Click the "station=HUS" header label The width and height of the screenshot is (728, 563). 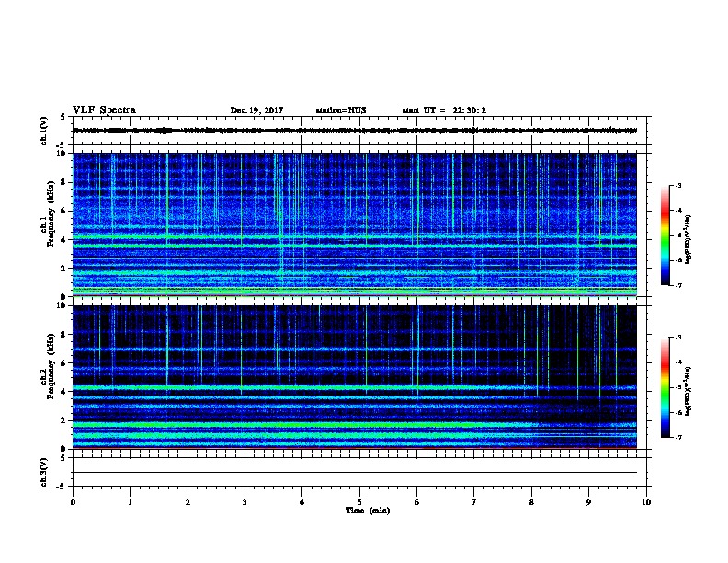coord(341,110)
